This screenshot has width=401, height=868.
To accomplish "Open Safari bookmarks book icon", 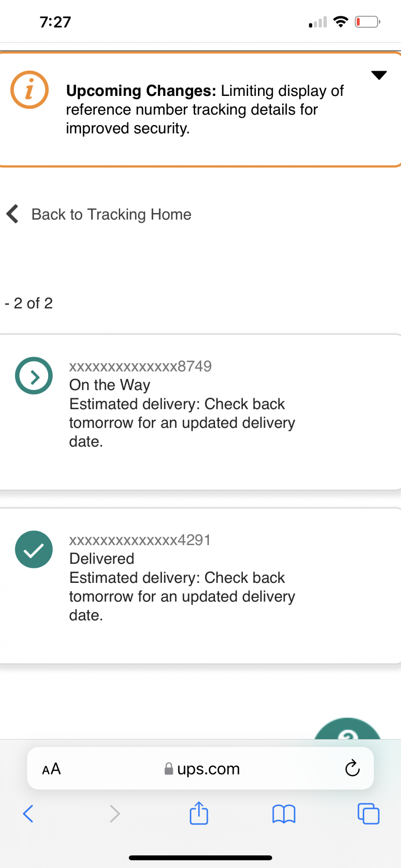I will [284, 814].
